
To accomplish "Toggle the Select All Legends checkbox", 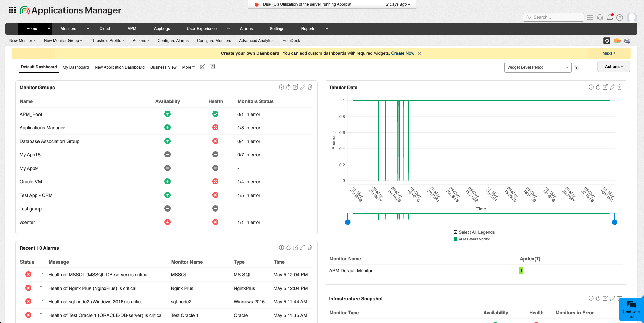I will pyautogui.click(x=455, y=232).
